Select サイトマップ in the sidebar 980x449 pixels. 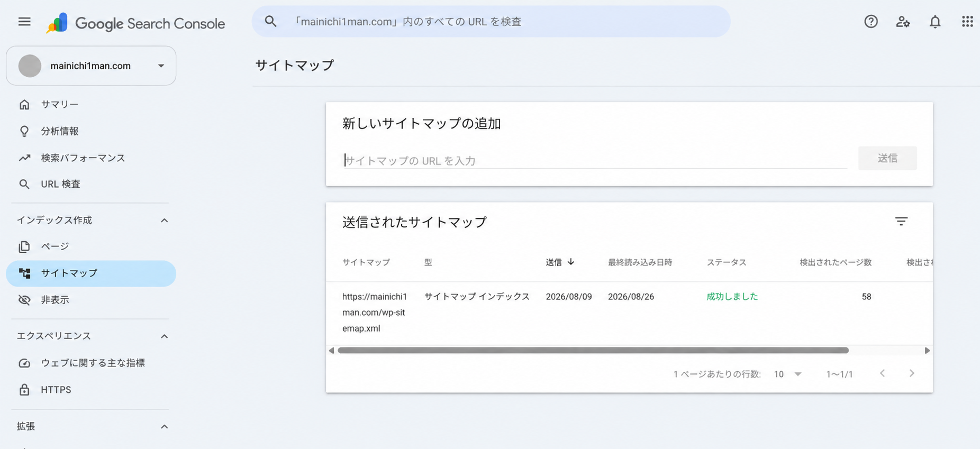point(91,273)
